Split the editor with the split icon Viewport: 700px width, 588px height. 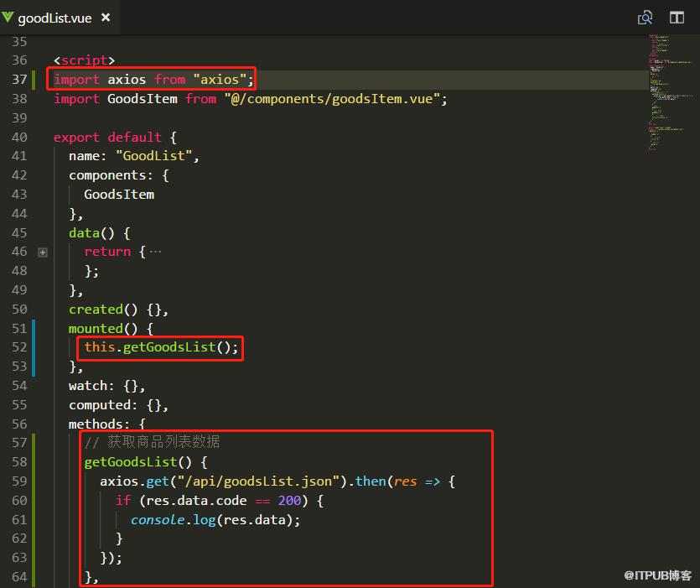click(677, 18)
